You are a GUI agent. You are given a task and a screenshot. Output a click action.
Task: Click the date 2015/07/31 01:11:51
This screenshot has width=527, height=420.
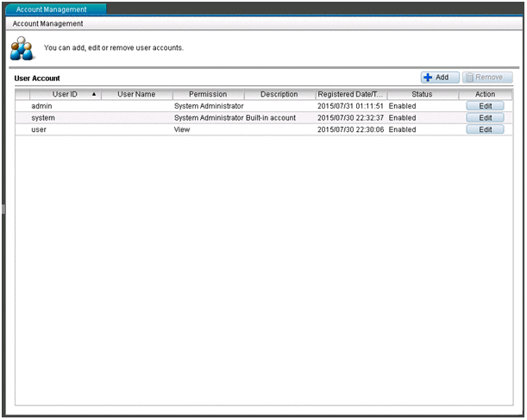pyautogui.click(x=350, y=106)
